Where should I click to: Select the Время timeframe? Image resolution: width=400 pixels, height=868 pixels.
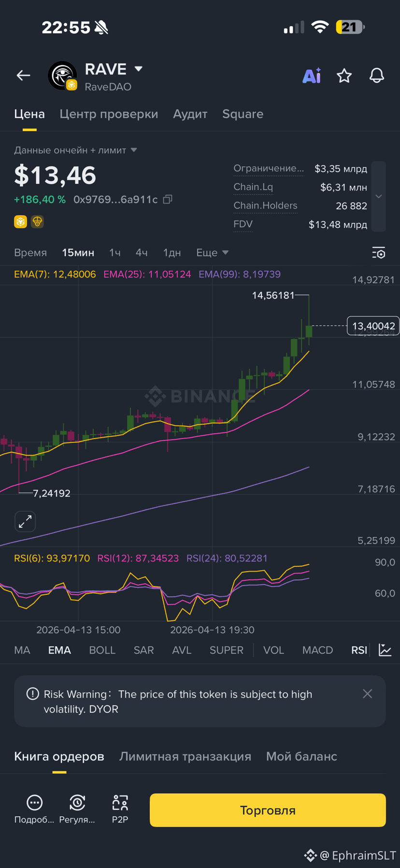tap(30, 252)
